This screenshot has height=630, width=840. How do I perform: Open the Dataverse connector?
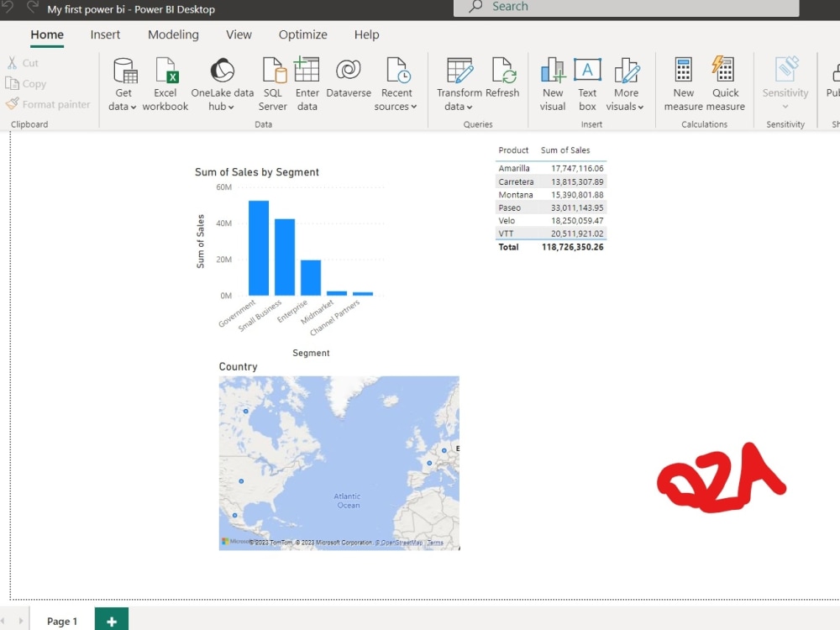point(349,77)
